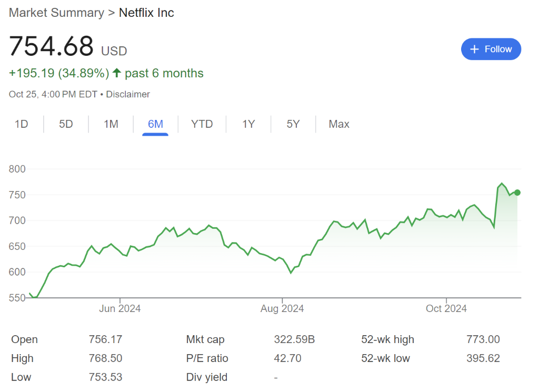Click the green end-point dot on chart
The image size is (539, 392).
pyautogui.click(x=517, y=193)
